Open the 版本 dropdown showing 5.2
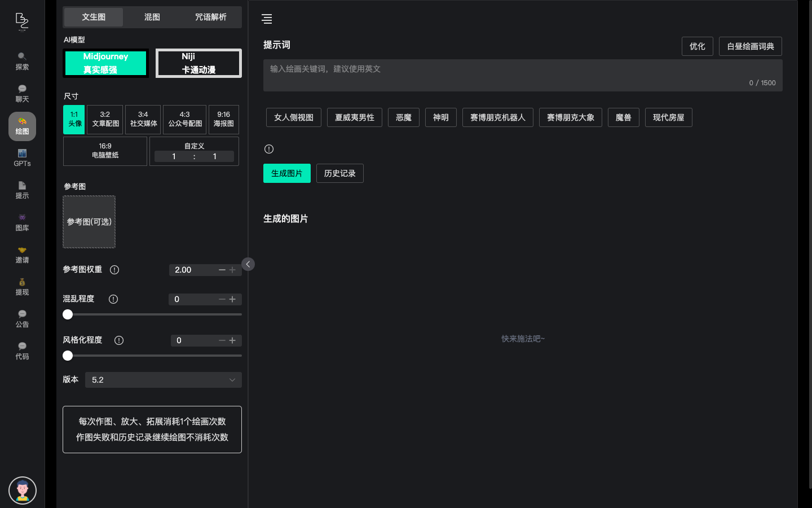The image size is (812, 508). coord(163,380)
